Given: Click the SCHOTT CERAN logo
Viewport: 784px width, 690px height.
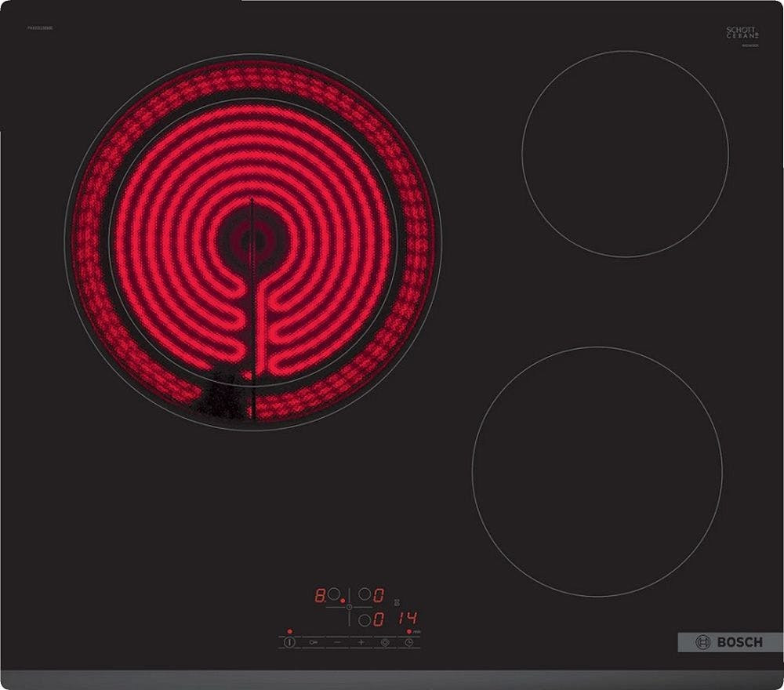Looking at the screenshot, I should pyautogui.click(x=742, y=33).
